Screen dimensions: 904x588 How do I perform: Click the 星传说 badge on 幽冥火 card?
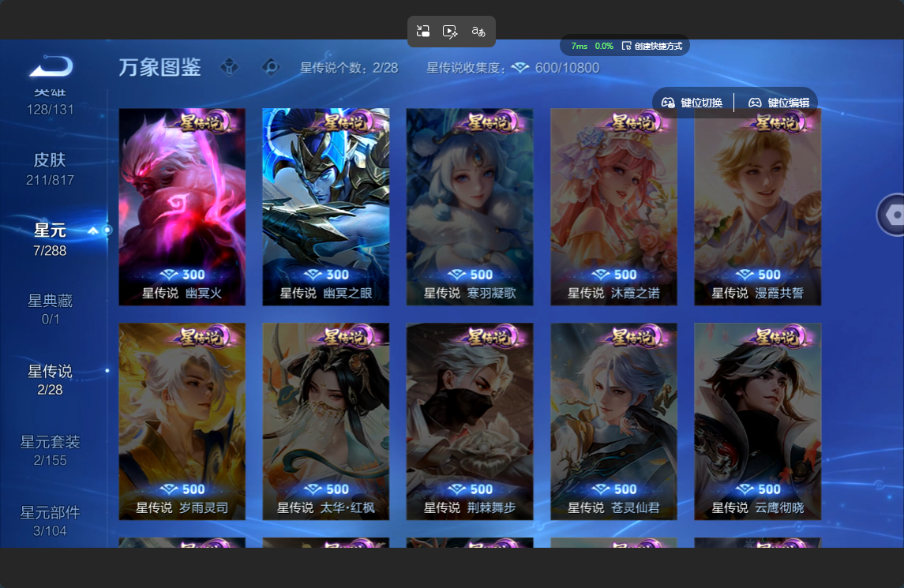(x=203, y=122)
